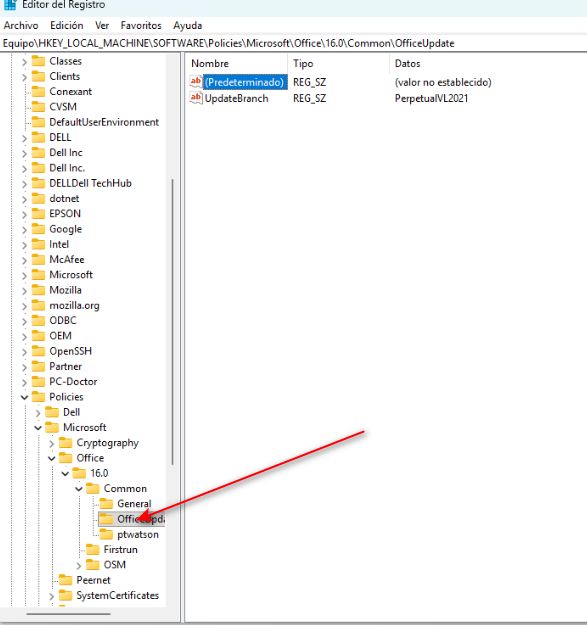Select the General folder icon
Image resolution: width=587 pixels, height=625 pixels.
pos(106,503)
